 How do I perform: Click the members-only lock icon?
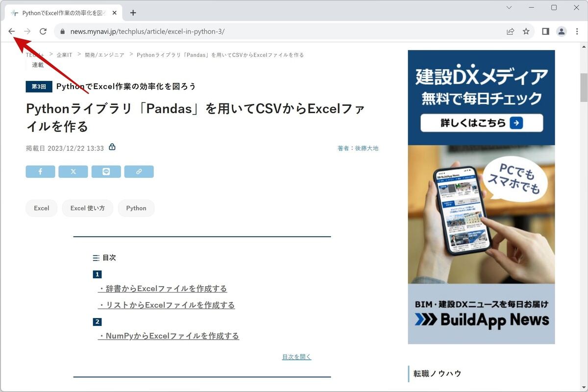[x=112, y=147]
